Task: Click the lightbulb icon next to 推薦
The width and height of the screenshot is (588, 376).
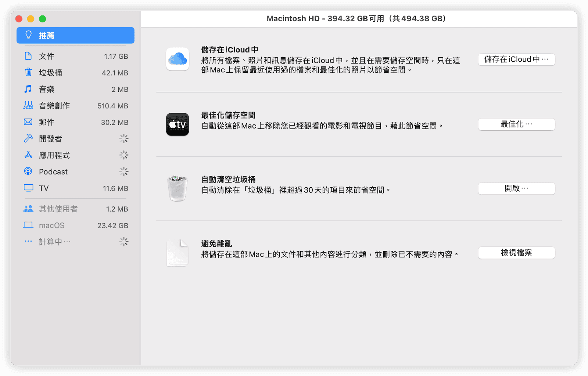Action: pos(28,35)
